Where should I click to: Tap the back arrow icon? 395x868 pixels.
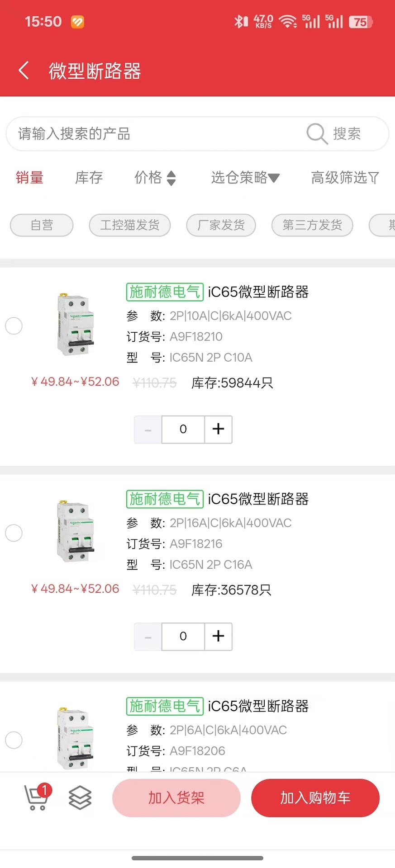pyautogui.click(x=24, y=71)
